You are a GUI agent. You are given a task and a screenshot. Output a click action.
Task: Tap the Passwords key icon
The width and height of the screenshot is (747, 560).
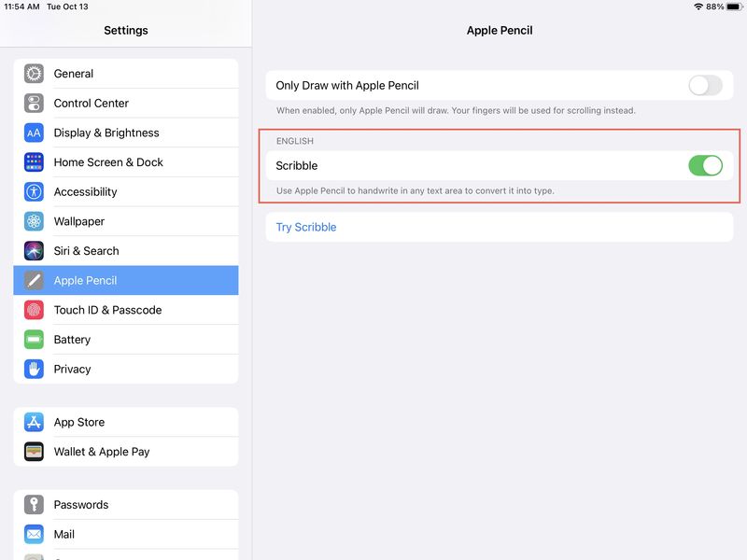coord(34,505)
